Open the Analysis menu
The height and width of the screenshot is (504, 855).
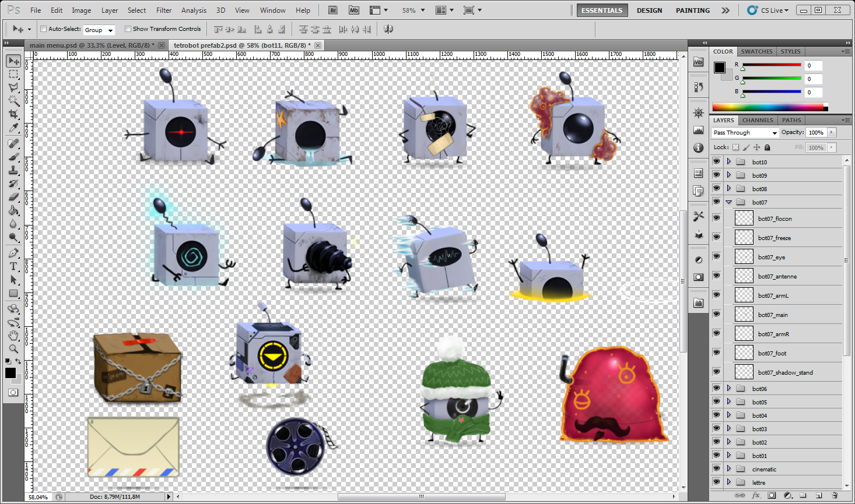pos(194,10)
